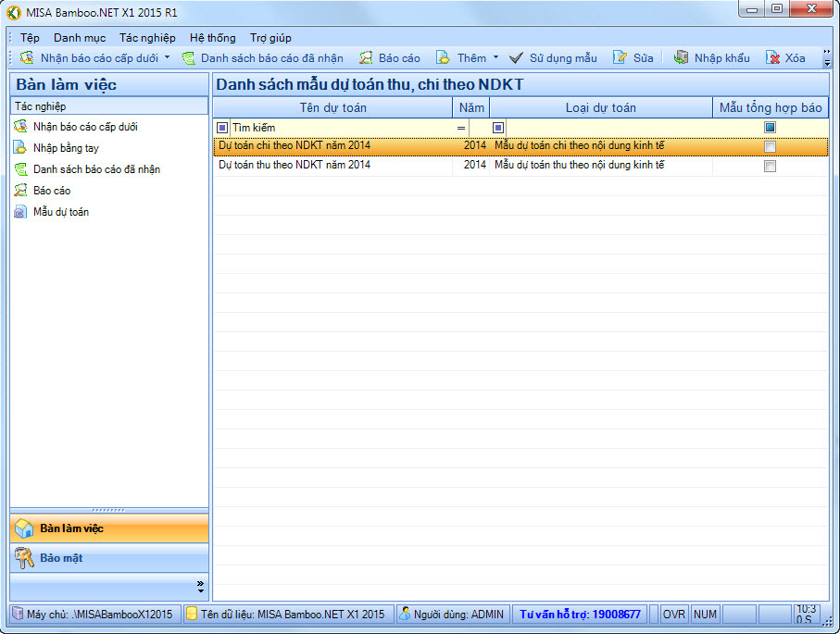Click the Sử dụng mẫu toolbar button
This screenshot has height=634, width=840.
click(553, 57)
